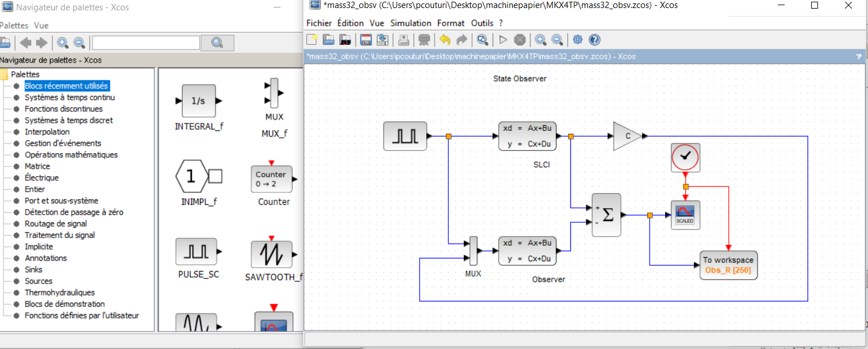Open the Outils menu
Viewport: 868px width, 349px height.
(482, 23)
